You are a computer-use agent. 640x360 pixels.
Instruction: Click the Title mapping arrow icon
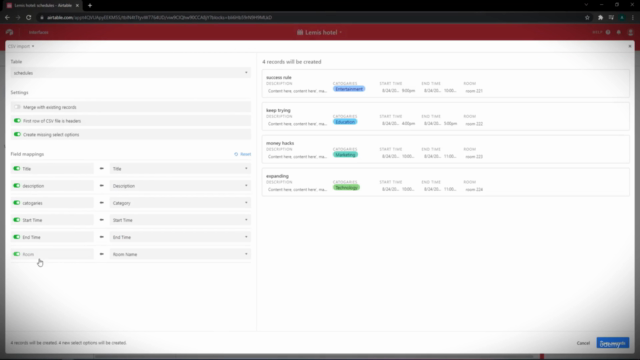102,169
